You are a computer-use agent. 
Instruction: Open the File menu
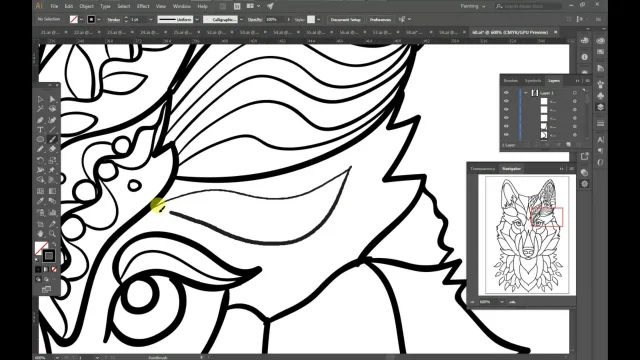pyautogui.click(x=54, y=6)
